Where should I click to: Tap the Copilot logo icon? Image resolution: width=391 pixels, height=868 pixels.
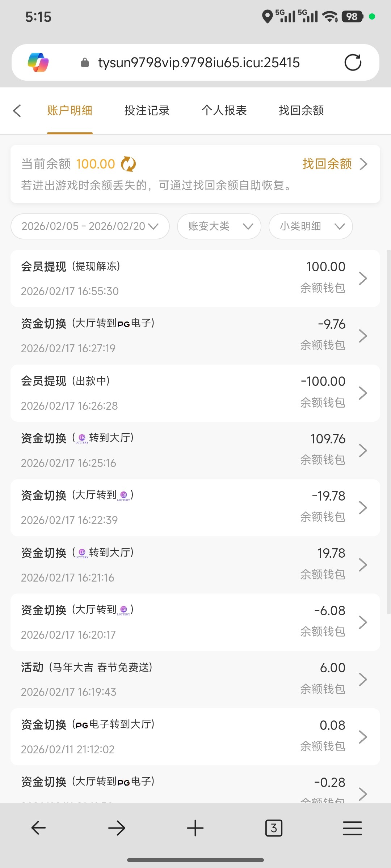[38, 63]
